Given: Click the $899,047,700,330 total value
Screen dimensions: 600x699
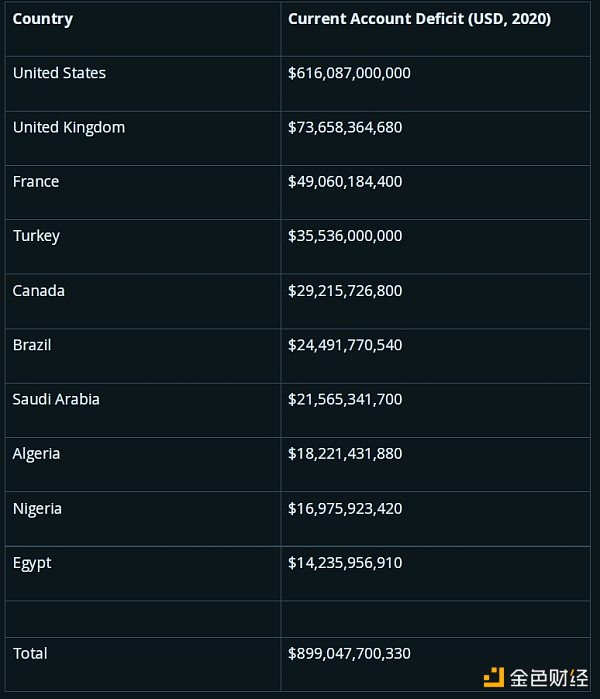Looking at the screenshot, I should [349, 654].
